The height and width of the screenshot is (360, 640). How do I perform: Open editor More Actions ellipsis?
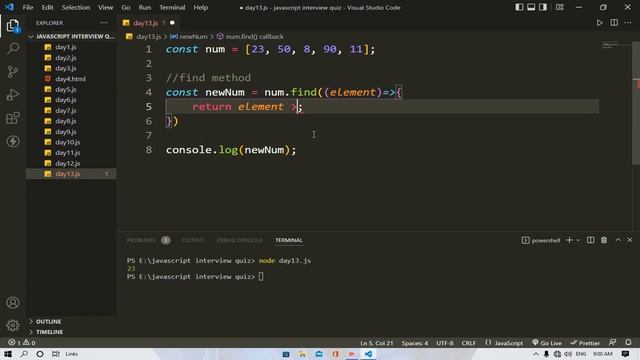click(628, 23)
